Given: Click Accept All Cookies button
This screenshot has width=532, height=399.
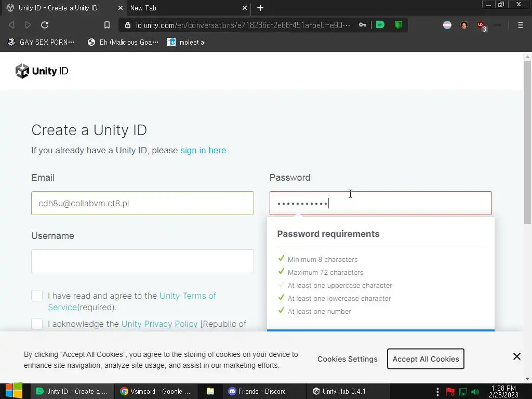Looking at the screenshot, I should click(425, 359).
